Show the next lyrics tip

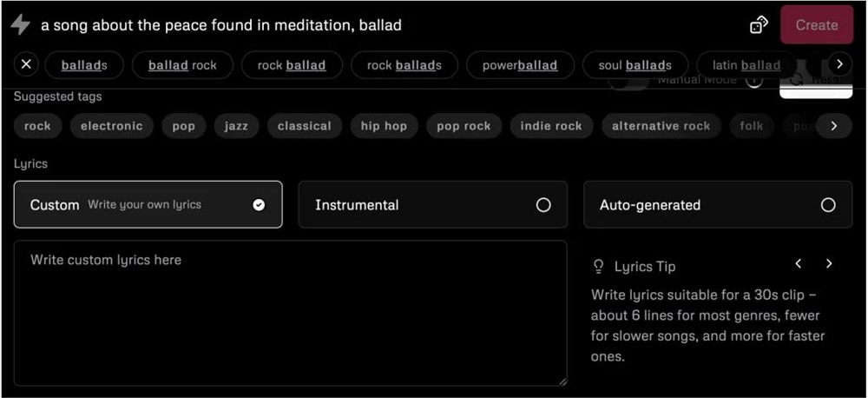[829, 264]
